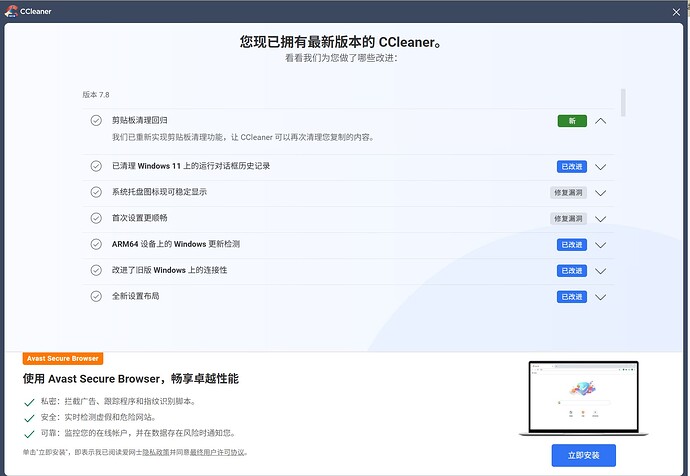690x476 pixels.
Task: Open the 隐私政策 link
Action: (156, 452)
